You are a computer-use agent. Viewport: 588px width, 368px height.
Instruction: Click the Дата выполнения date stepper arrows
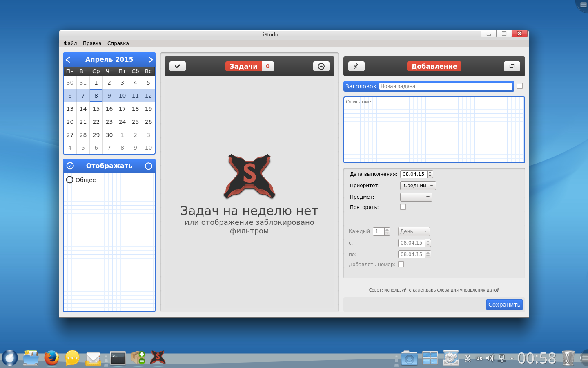tap(430, 174)
